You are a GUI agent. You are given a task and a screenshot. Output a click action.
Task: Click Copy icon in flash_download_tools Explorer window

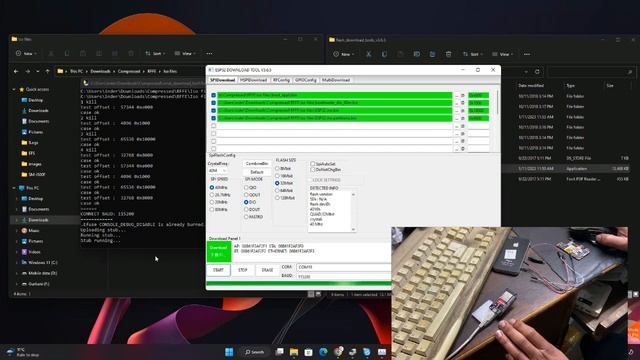click(x=384, y=54)
